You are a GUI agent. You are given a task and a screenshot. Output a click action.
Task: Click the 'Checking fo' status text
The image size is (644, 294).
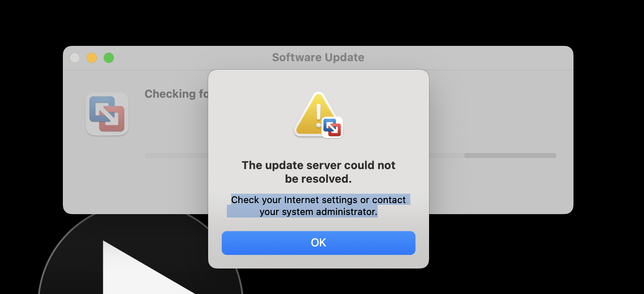pos(176,94)
